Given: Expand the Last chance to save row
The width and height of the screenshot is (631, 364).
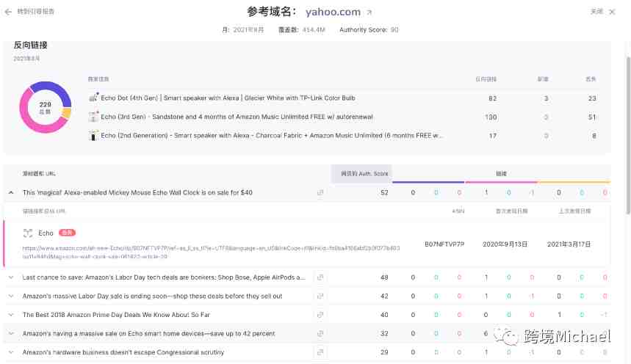Looking at the screenshot, I should [11, 277].
